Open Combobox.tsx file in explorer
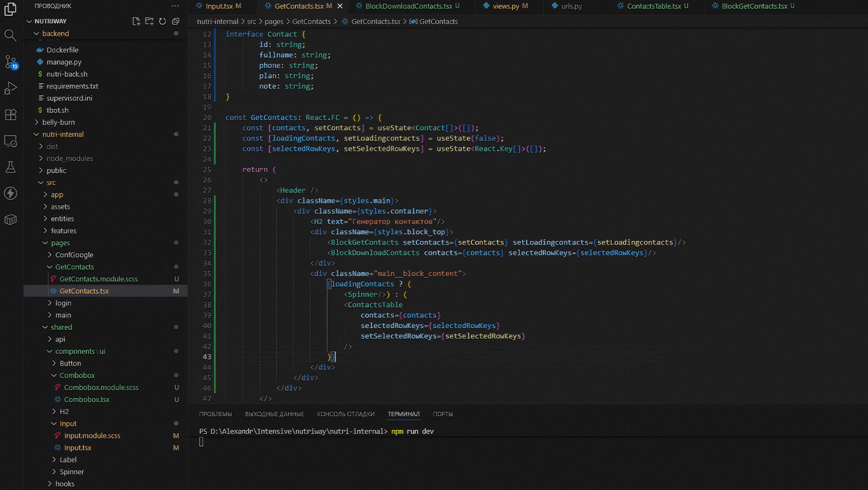 [x=87, y=400]
